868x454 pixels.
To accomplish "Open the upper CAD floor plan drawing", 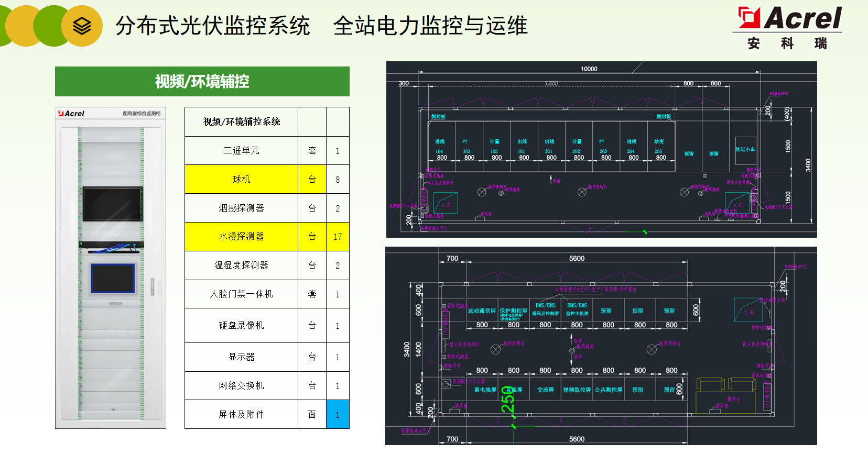I will [601, 149].
